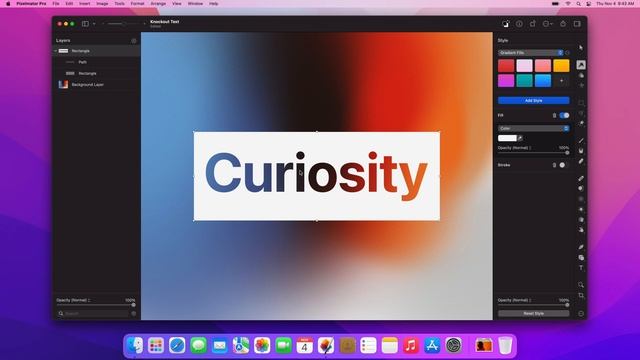
Task: Click the layer Search field
Action: point(93,313)
